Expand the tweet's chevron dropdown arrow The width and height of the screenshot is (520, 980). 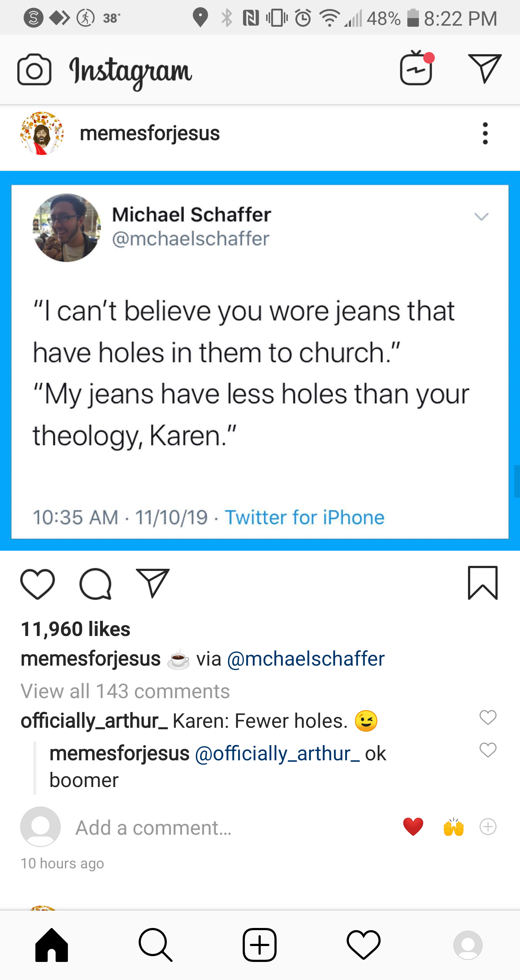coord(481,217)
